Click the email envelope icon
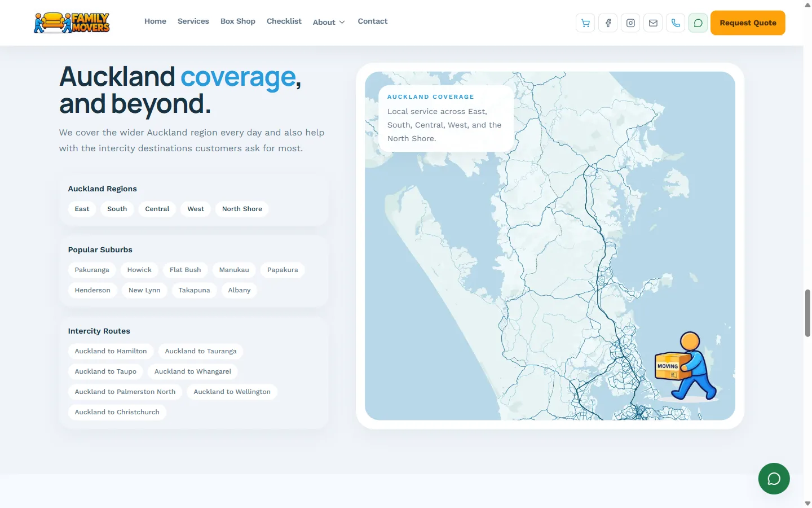Screen dimensions: 812x508 click(653, 23)
